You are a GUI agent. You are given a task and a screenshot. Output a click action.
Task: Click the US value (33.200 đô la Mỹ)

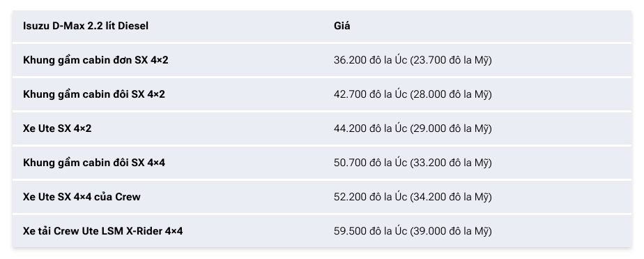450,163
